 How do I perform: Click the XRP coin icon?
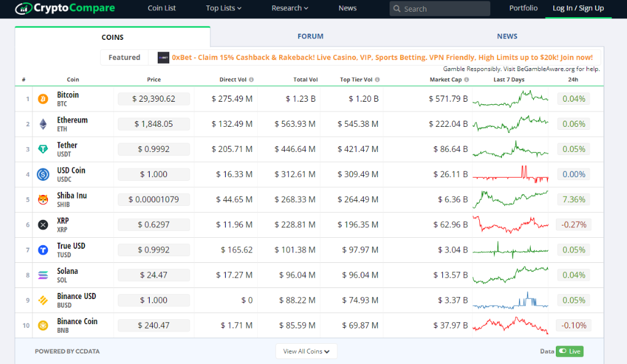click(x=43, y=224)
